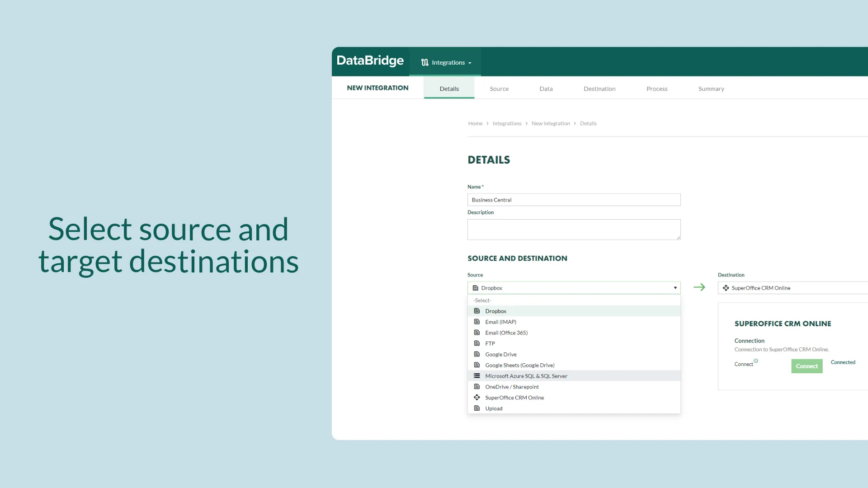
Task: Click the Upload file icon
Action: (x=476, y=408)
